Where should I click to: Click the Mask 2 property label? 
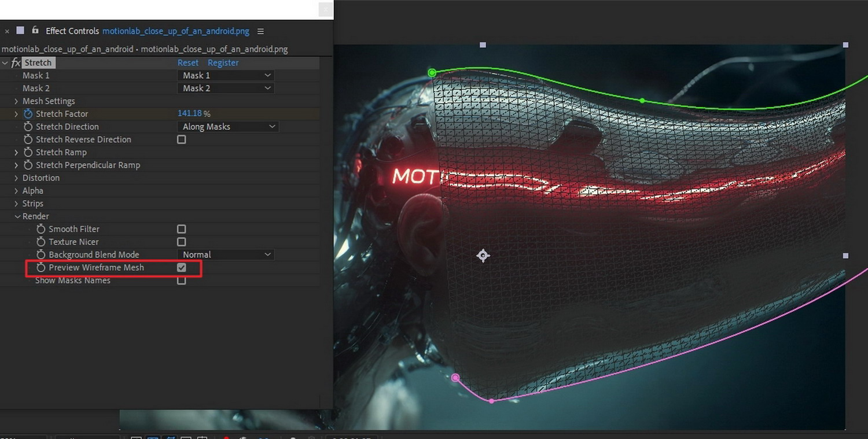coord(36,88)
